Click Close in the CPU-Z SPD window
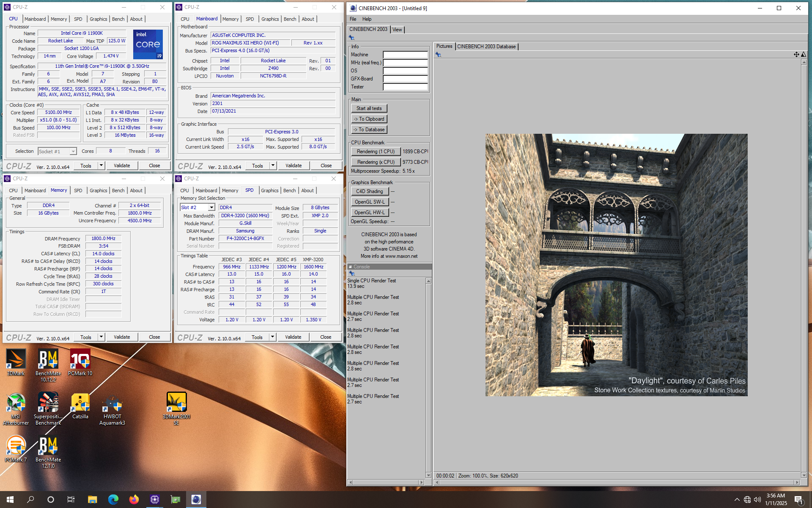Screen dimensions: 812x508 pos(326,337)
